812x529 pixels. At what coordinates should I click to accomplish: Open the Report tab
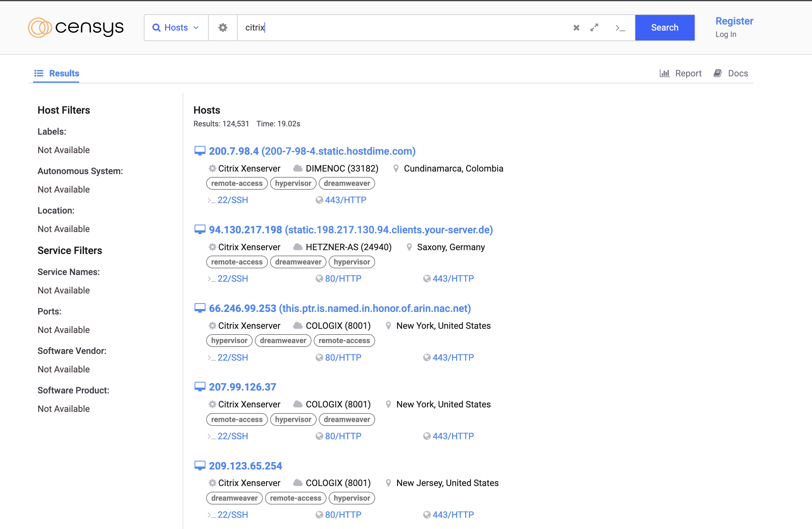coord(680,74)
